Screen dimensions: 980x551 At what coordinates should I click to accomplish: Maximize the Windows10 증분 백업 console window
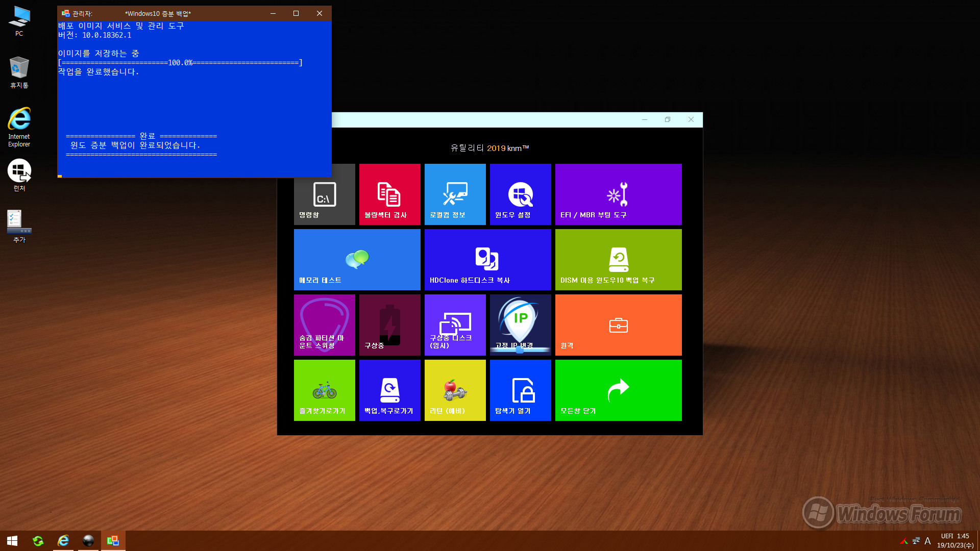(x=296, y=13)
